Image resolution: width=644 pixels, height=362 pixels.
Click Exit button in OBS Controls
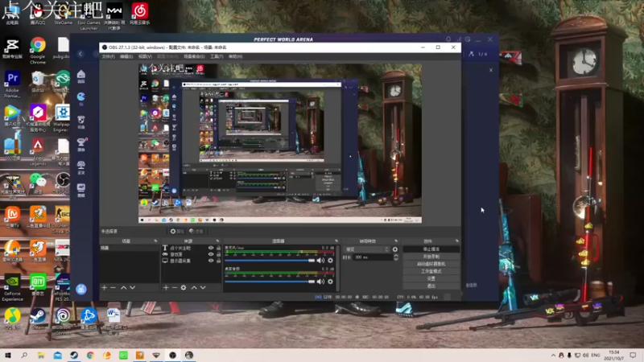point(431,286)
